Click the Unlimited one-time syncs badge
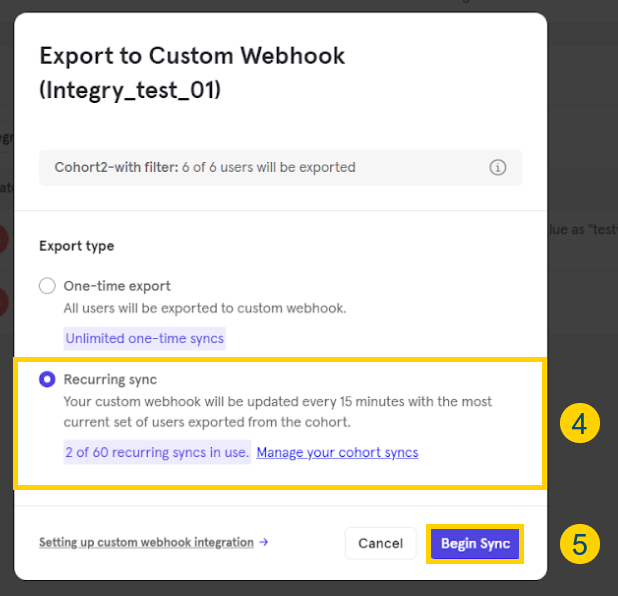Screen dimensions: 618x596 coord(145,338)
